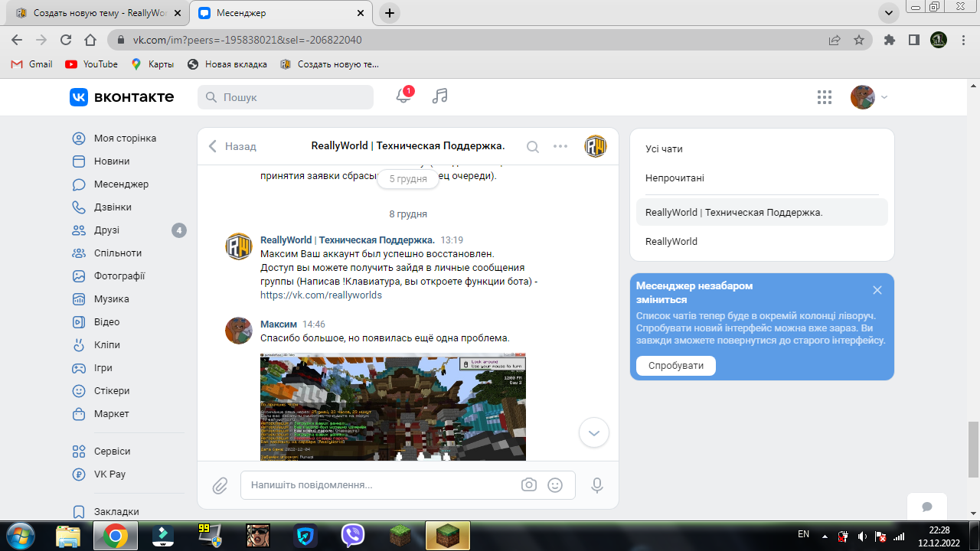The width and height of the screenshot is (980, 551).
Task: Open conversation actions three-dot menu
Action: pyautogui.click(x=560, y=146)
